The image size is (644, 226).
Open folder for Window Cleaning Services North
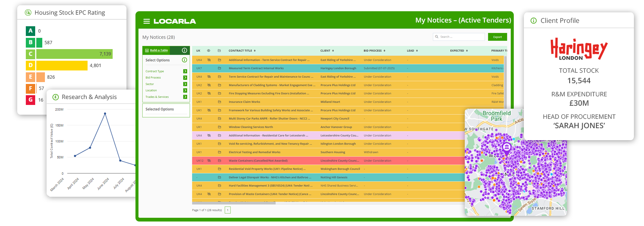(x=219, y=127)
